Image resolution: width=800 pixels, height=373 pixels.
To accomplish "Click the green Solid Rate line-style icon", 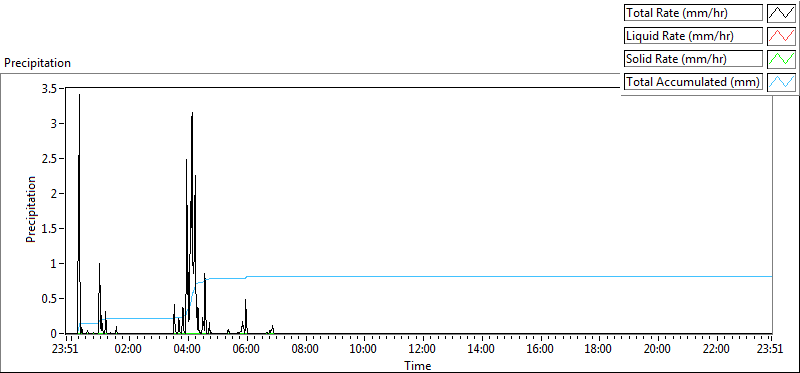I will point(782,59).
